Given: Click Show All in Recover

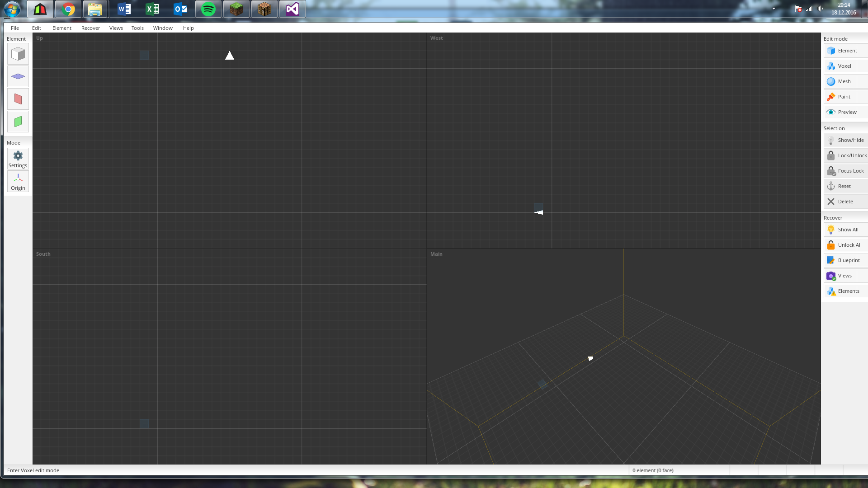Looking at the screenshot, I should pos(845,230).
